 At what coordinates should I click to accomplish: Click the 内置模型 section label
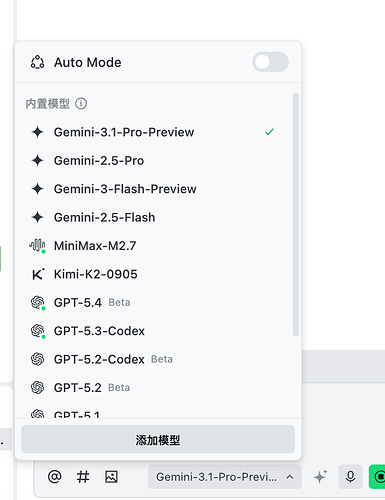click(x=48, y=104)
